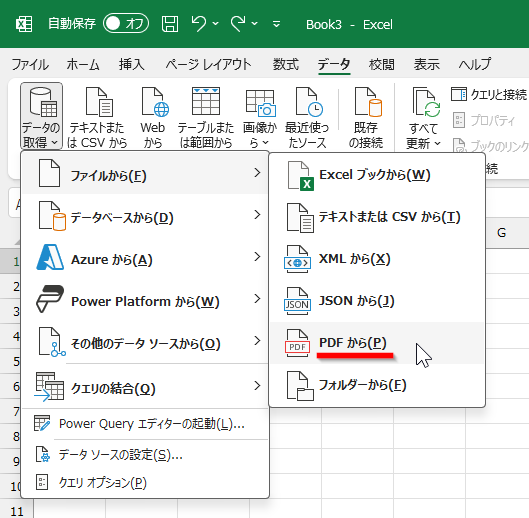
Task: Click the Azure logo icon
Action: [50, 257]
